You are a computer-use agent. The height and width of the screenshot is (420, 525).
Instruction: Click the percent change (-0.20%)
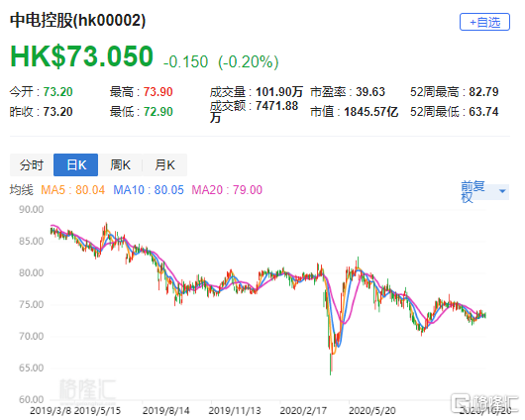pyautogui.click(x=248, y=62)
